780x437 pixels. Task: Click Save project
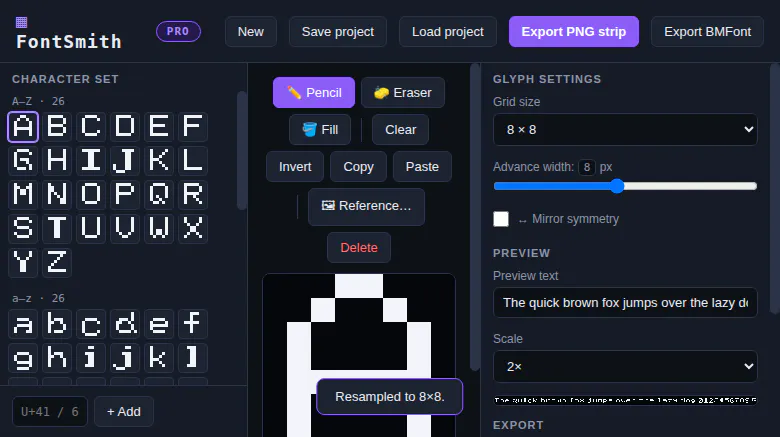[338, 32]
